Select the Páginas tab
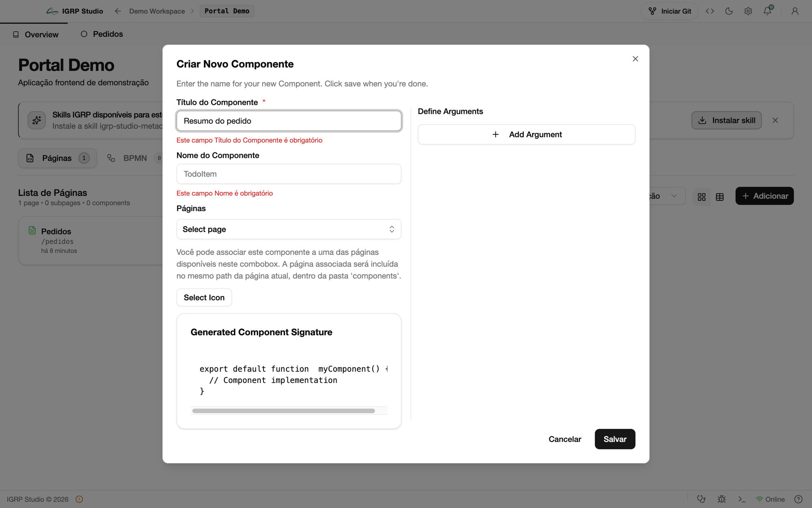812x508 pixels. (57, 158)
